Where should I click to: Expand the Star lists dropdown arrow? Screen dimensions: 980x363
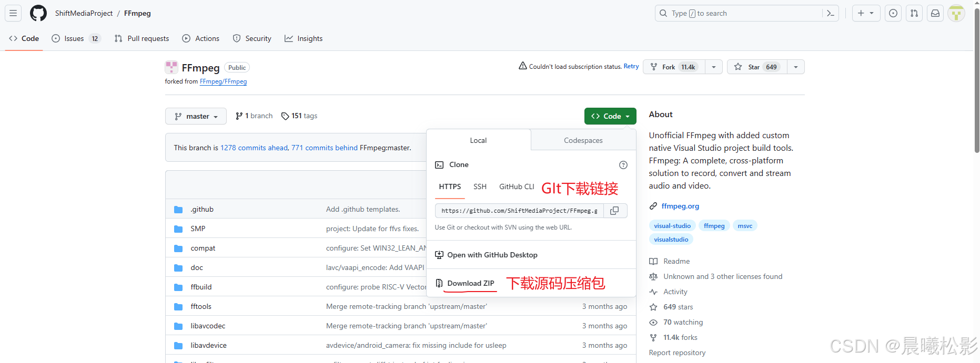point(796,67)
